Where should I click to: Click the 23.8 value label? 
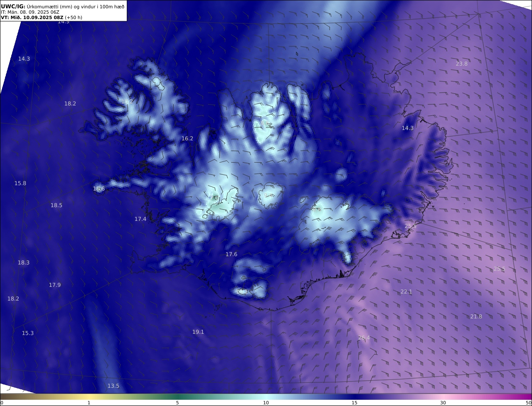click(x=462, y=64)
